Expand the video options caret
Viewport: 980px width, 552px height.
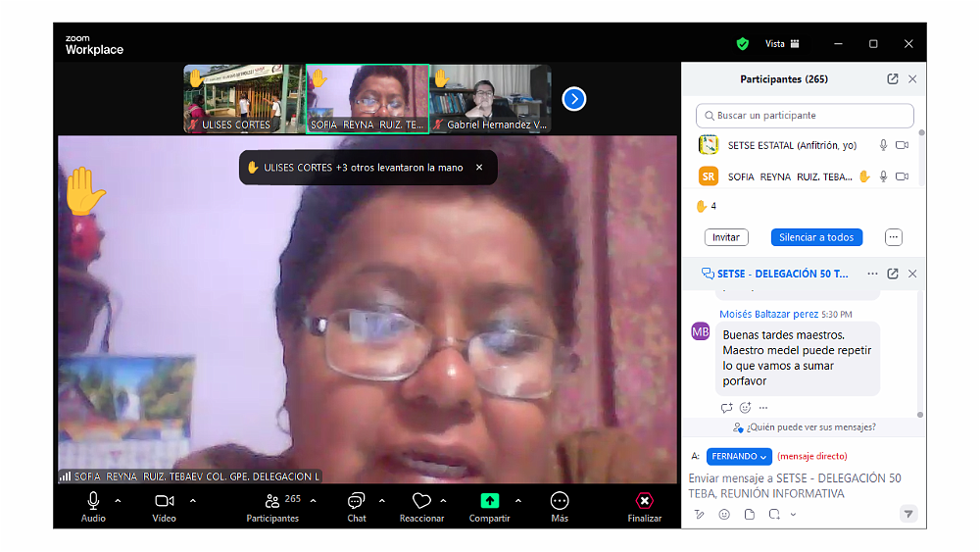(193, 500)
